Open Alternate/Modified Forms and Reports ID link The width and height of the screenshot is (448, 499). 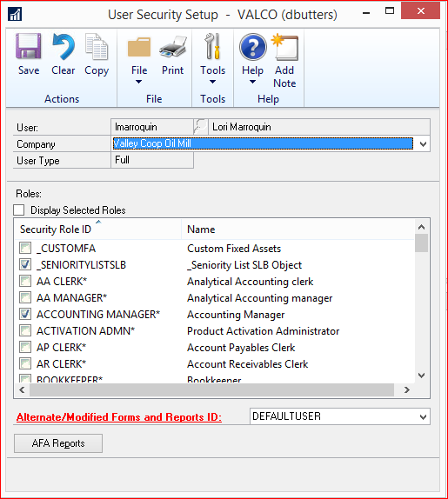[x=119, y=417]
